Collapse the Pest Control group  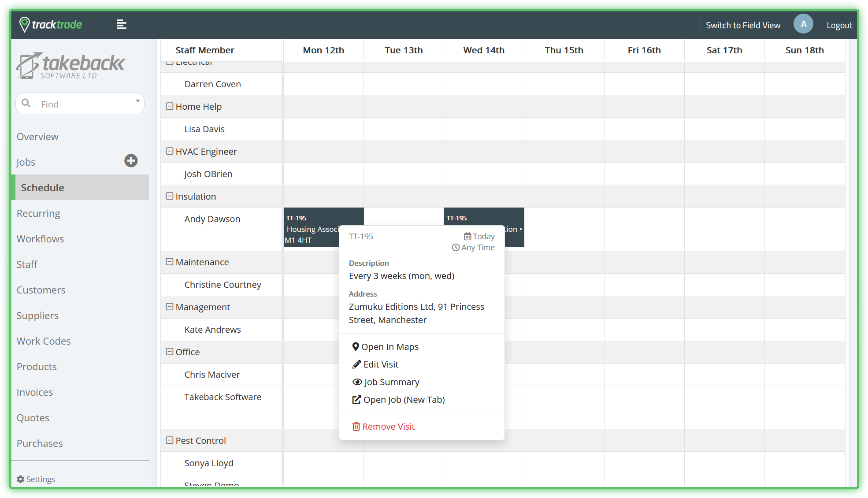click(x=169, y=440)
